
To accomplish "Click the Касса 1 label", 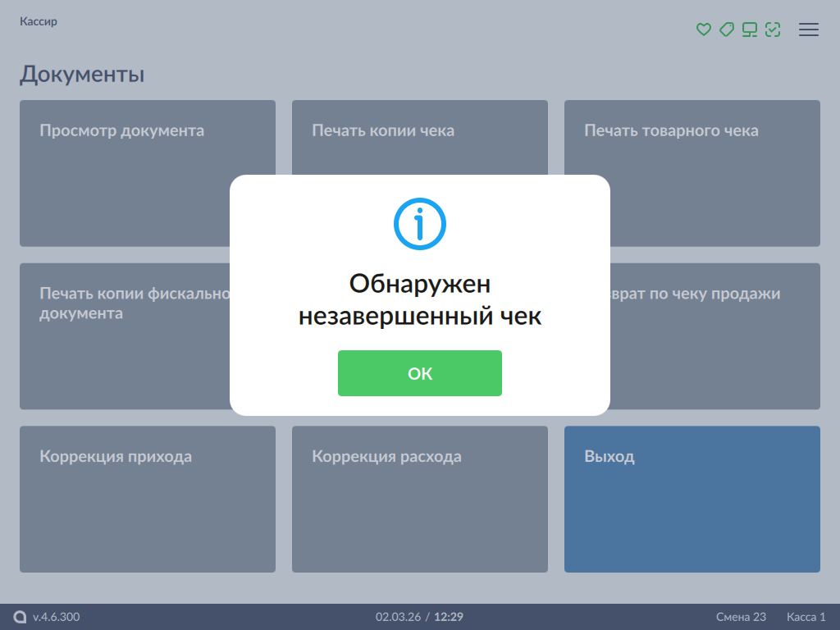I will coord(806,617).
